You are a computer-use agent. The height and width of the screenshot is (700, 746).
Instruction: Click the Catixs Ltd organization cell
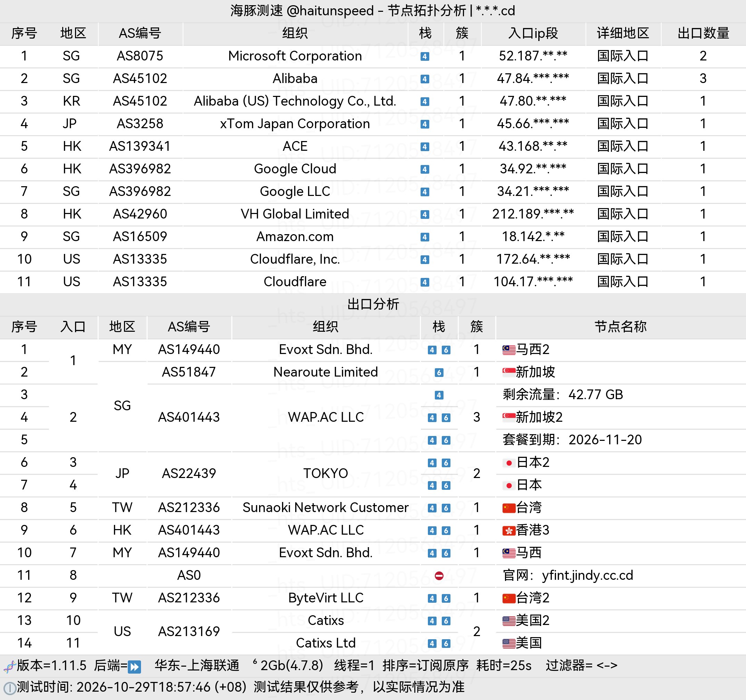[x=326, y=643]
